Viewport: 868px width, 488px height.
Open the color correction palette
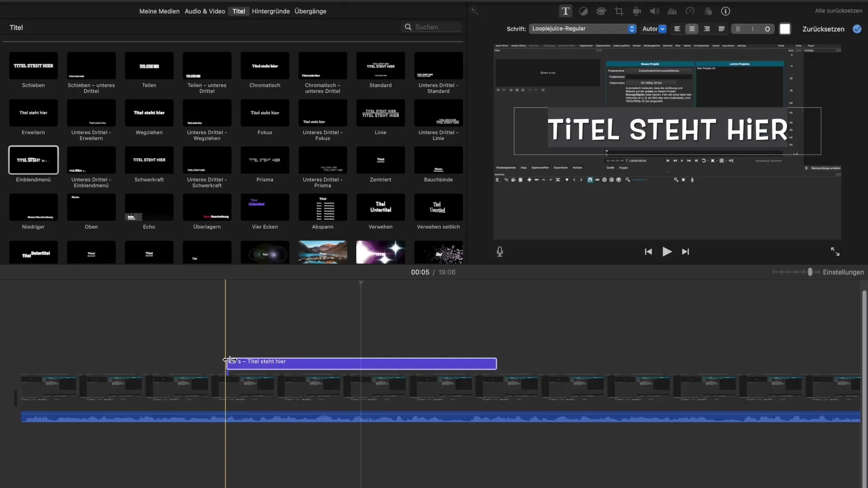601,11
